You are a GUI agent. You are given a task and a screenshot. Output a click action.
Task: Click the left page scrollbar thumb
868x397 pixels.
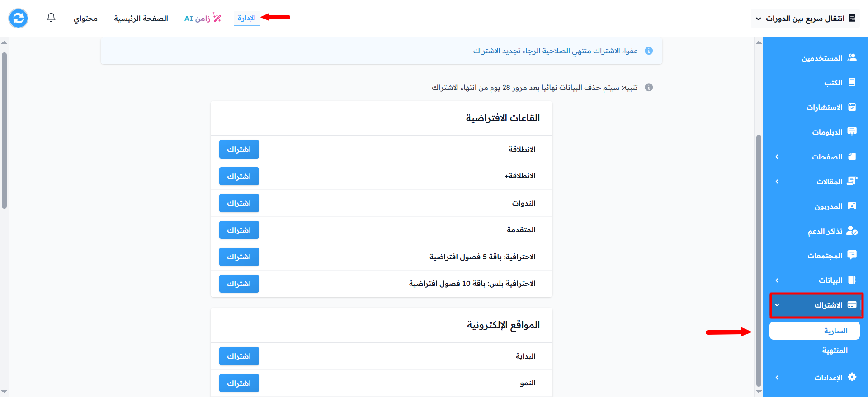[x=4, y=131]
